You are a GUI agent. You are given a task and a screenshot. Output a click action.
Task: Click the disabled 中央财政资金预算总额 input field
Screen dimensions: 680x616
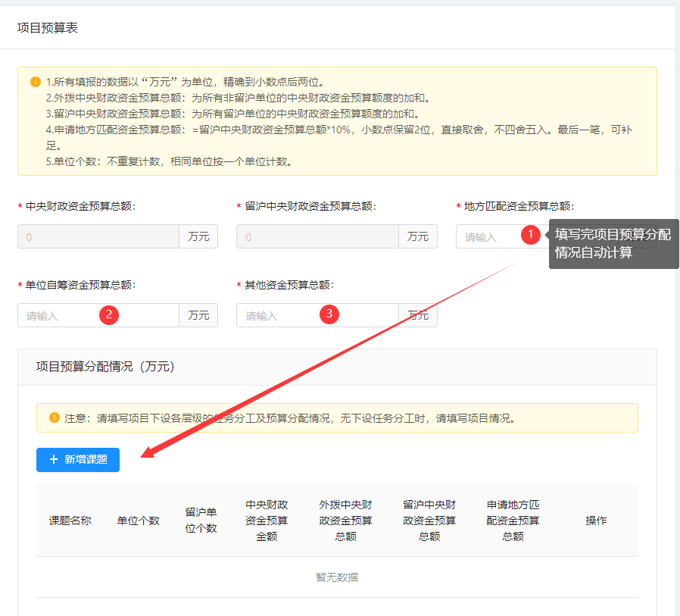point(98,237)
